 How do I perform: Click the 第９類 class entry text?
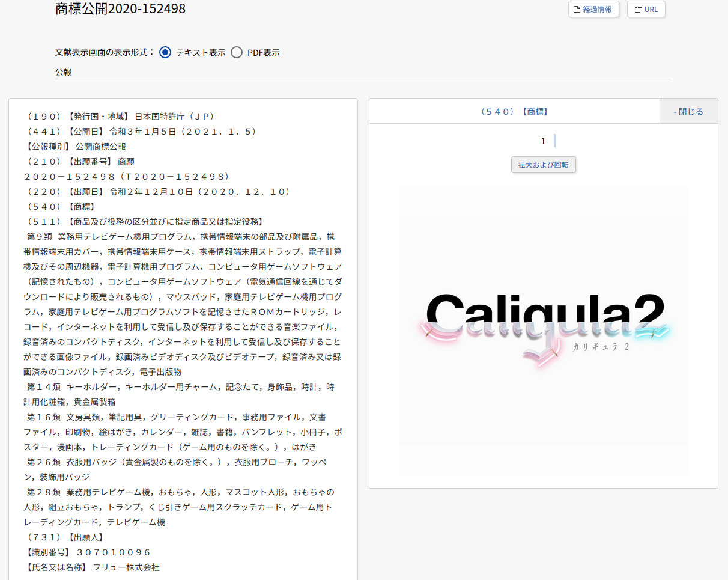183,304
